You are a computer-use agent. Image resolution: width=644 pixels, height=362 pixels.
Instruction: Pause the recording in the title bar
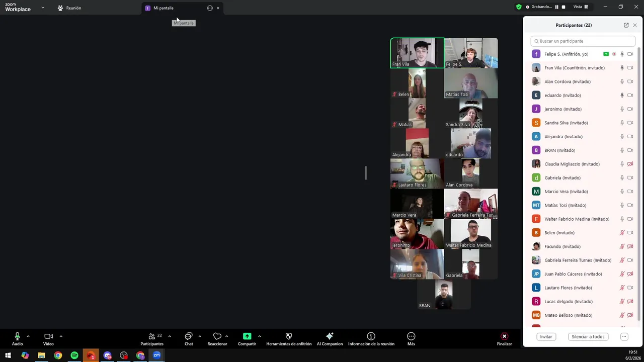[556, 7]
